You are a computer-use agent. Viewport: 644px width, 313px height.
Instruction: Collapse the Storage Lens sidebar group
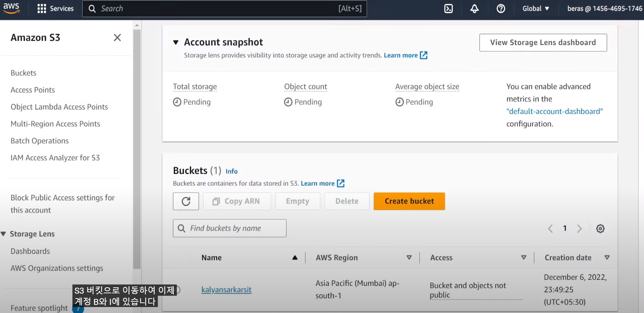(x=4, y=234)
